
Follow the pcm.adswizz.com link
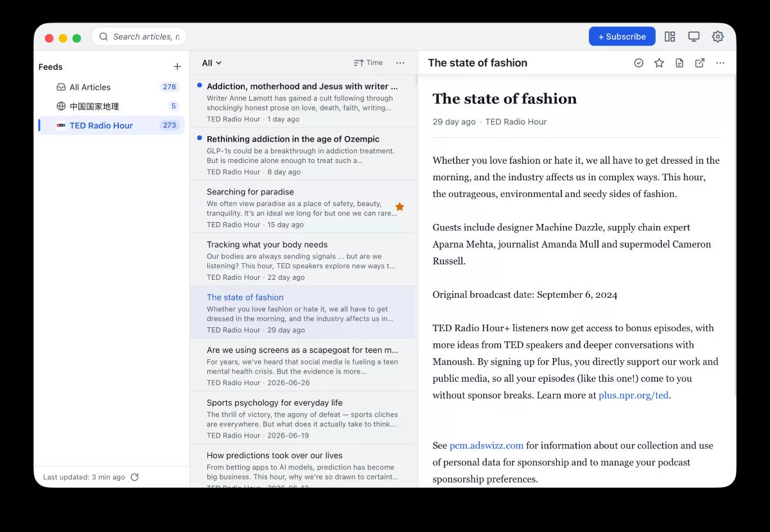pos(486,445)
